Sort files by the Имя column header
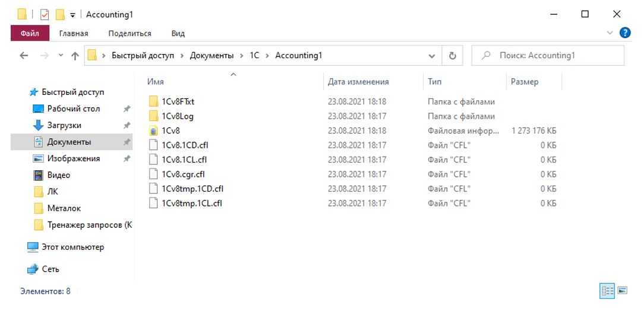This screenshot has height=315, width=644. click(x=156, y=81)
